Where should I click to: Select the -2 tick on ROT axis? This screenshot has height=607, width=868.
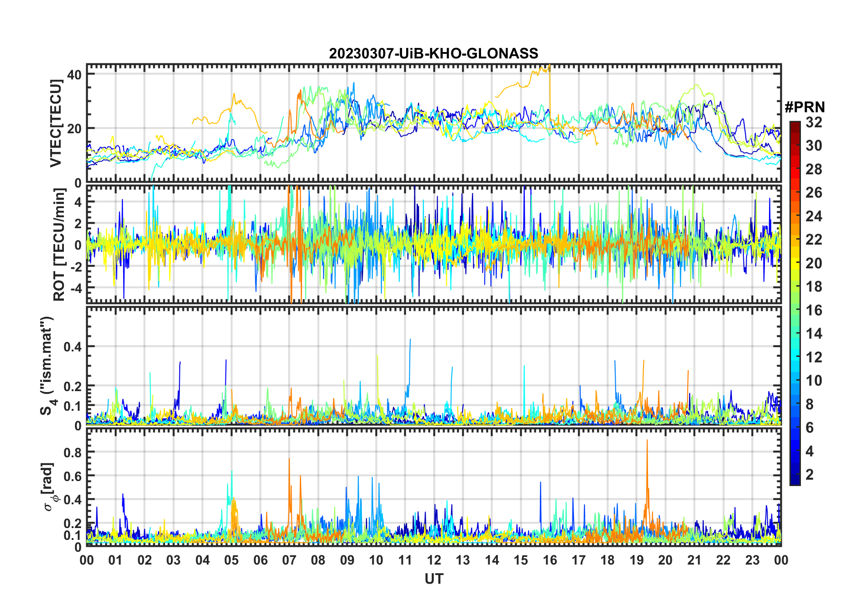point(75,267)
